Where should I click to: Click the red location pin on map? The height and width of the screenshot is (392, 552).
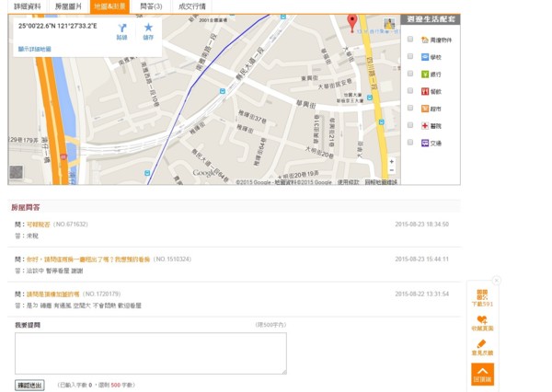pyautogui.click(x=351, y=22)
